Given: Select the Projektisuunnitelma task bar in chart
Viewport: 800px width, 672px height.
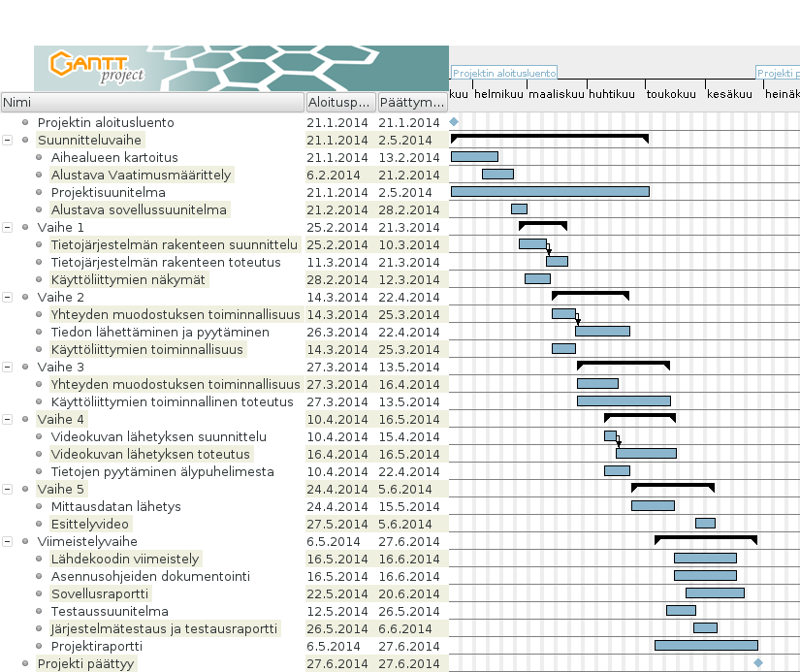Looking at the screenshot, I should (x=549, y=192).
